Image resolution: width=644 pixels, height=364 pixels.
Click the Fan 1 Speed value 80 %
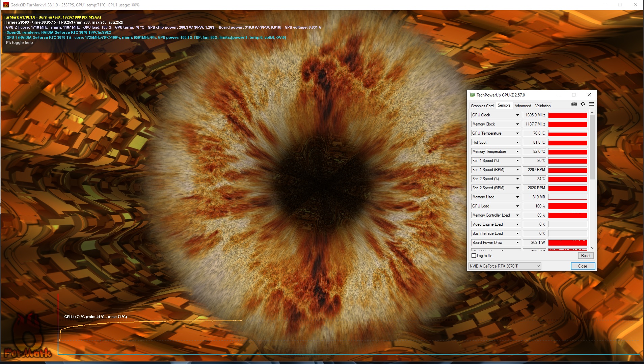(535, 161)
